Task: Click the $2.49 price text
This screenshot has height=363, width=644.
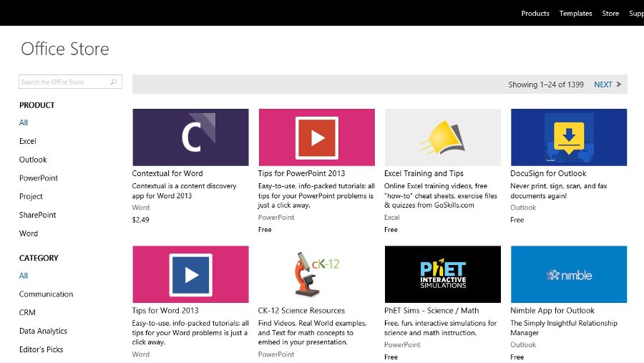Action: pyautogui.click(x=140, y=220)
